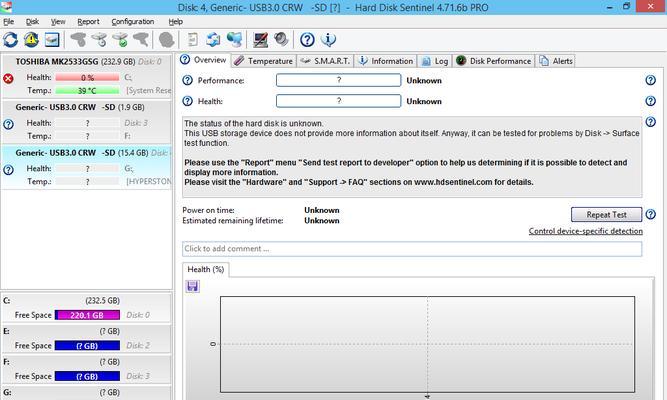The width and height of the screenshot is (667, 400).
Task: Open the File menu
Action: pyautogui.click(x=9, y=22)
